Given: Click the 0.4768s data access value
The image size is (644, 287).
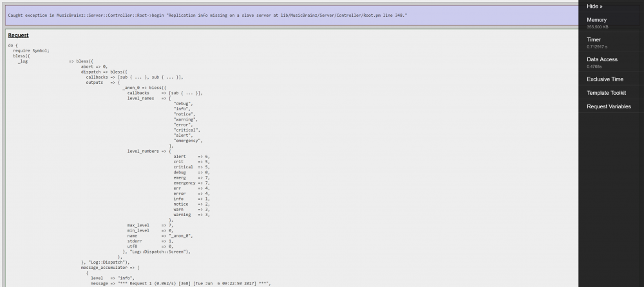Looking at the screenshot, I should pyautogui.click(x=594, y=66).
